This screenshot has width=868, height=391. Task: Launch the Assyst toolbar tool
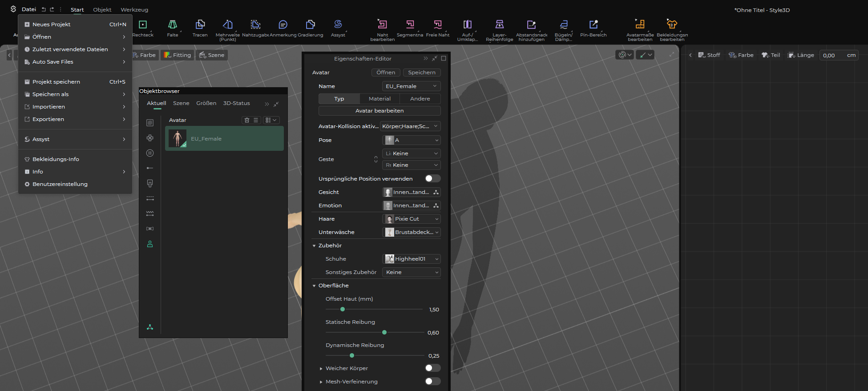coord(338,28)
